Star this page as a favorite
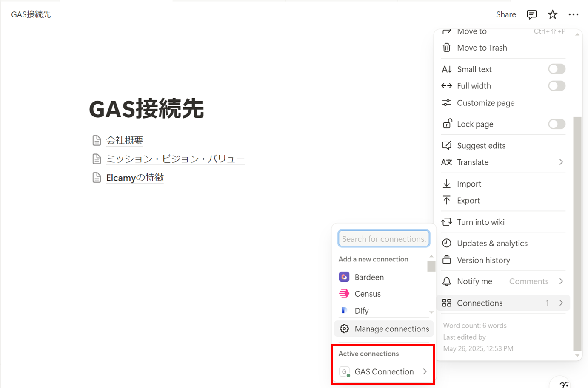The width and height of the screenshot is (588, 388). pos(552,14)
